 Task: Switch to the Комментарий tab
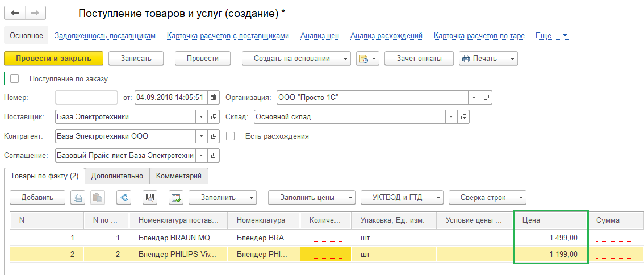[x=179, y=176]
